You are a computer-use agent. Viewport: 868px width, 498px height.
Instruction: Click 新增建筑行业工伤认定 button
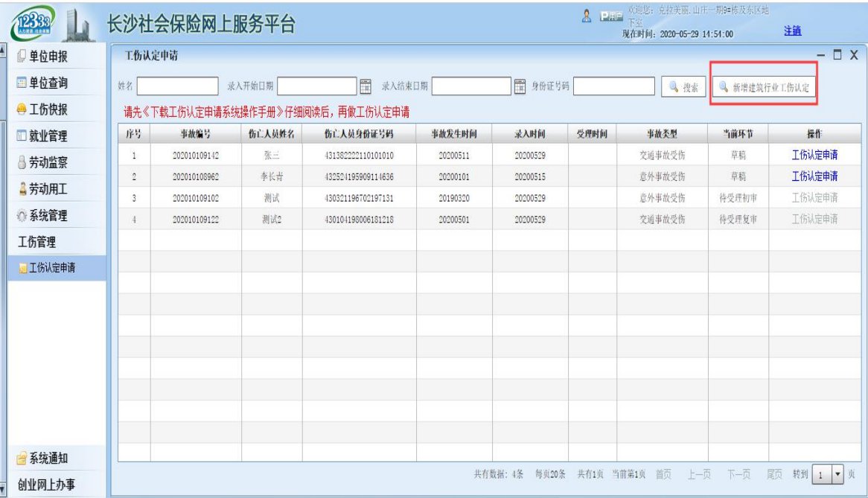[x=764, y=88]
